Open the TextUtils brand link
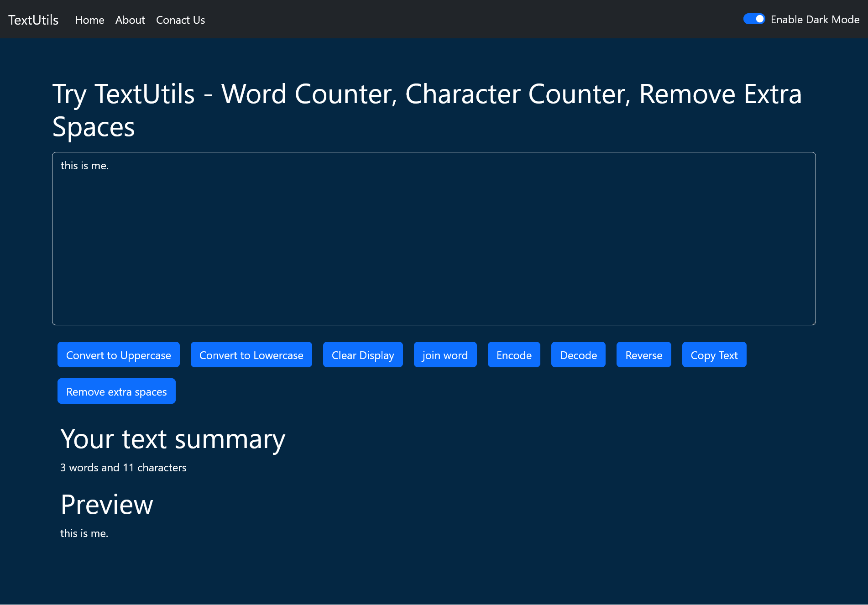This screenshot has width=868, height=605. pos(33,20)
